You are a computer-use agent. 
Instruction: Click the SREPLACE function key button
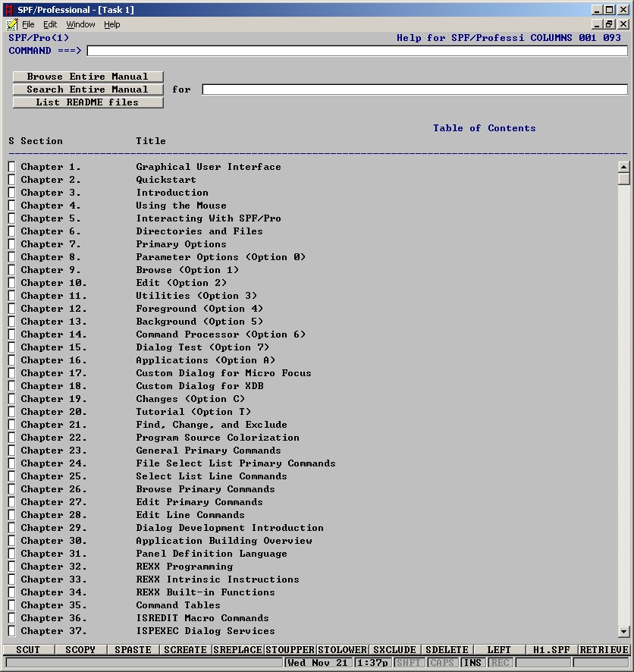(x=238, y=650)
